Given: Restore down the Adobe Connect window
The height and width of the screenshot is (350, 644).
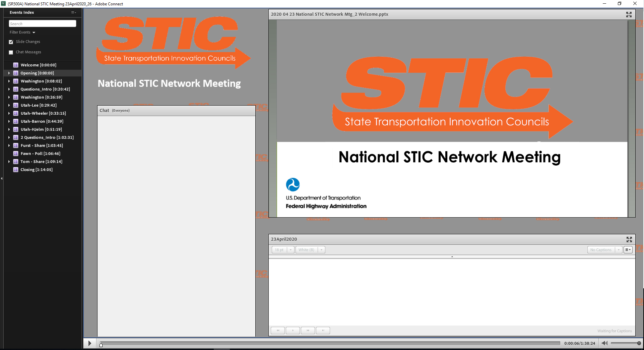Looking at the screenshot, I should click(x=619, y=4).
